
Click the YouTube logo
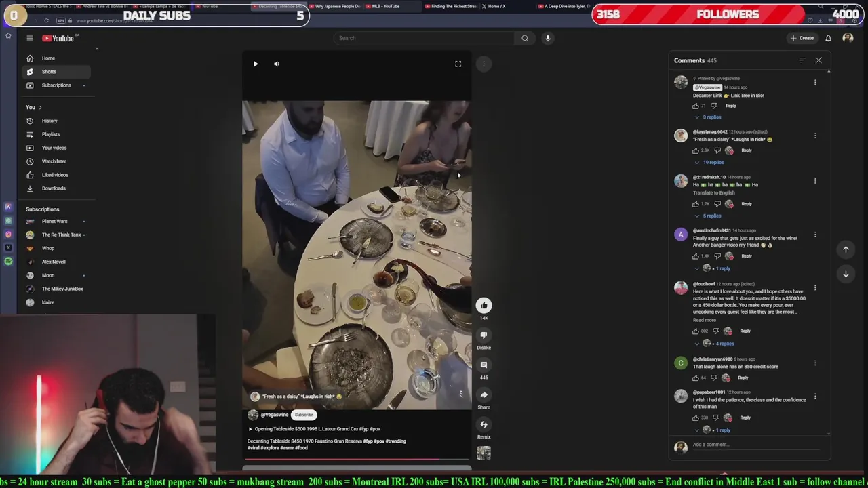coord(58,38)
